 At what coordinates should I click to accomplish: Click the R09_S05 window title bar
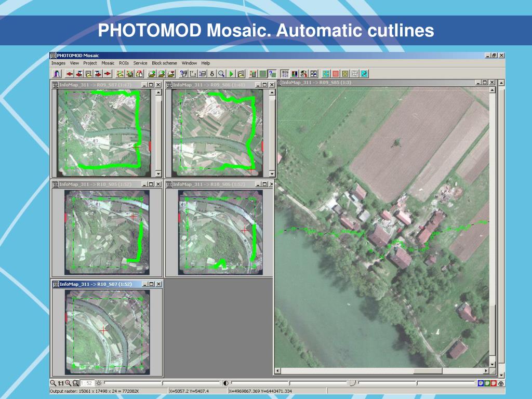[x=386, y=83]
